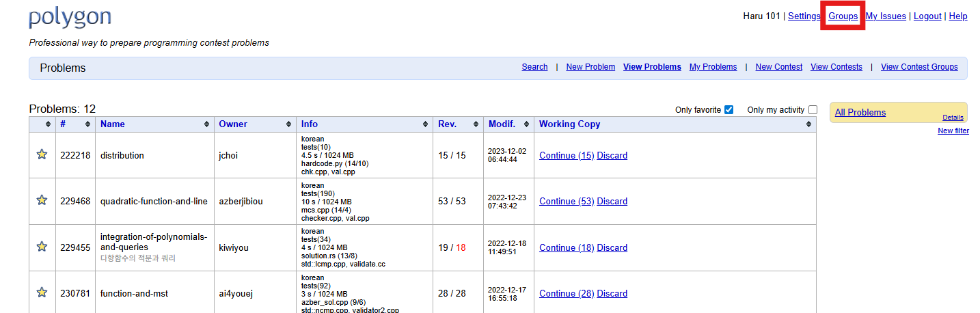The width and height of the screenshot is (980, 313).
Task: Open the Help link
Action: [x=958, y=16]
